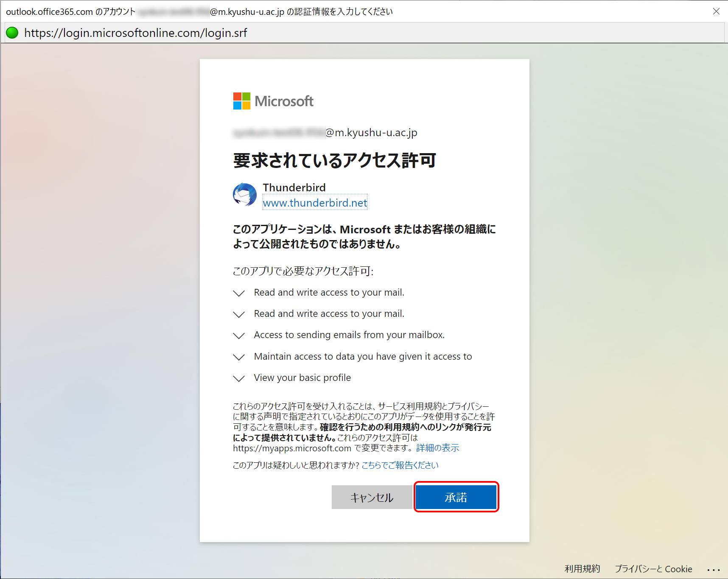Click the login.microsoftonline.com URL text
The image size is (728, 579).
click(136, 33)
